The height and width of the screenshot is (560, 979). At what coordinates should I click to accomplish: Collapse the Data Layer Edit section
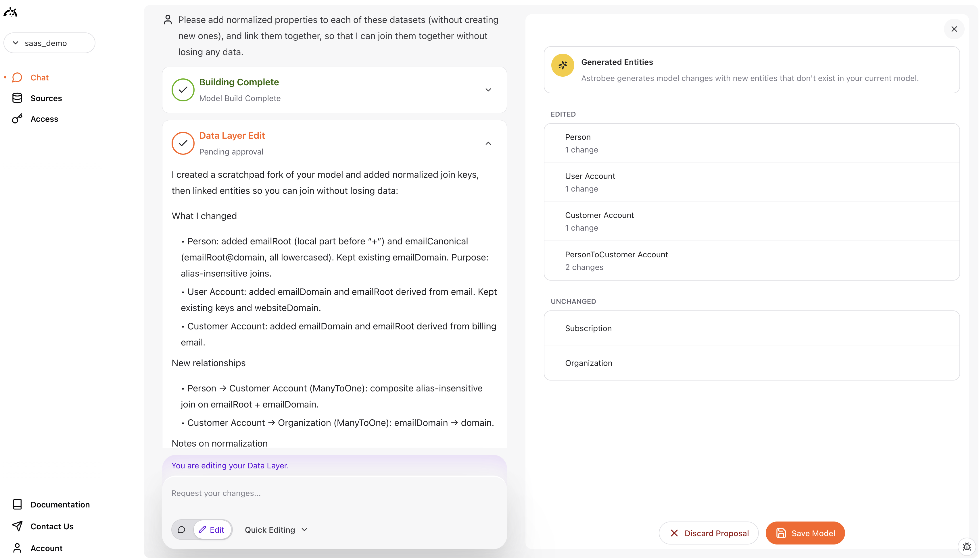(x=488, y=143)
